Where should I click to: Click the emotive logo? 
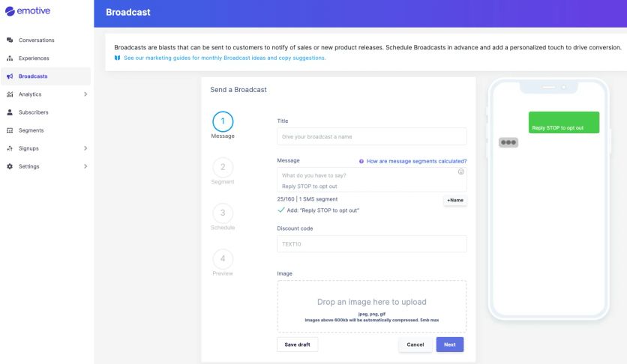coord(28,10)
